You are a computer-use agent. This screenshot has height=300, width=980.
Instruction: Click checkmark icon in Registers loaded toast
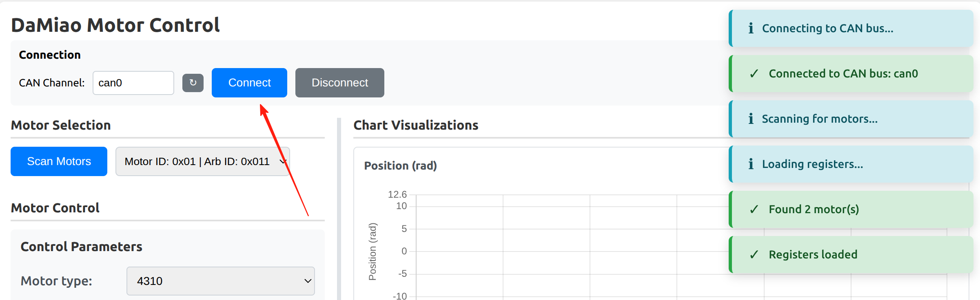tap(754, 255)
